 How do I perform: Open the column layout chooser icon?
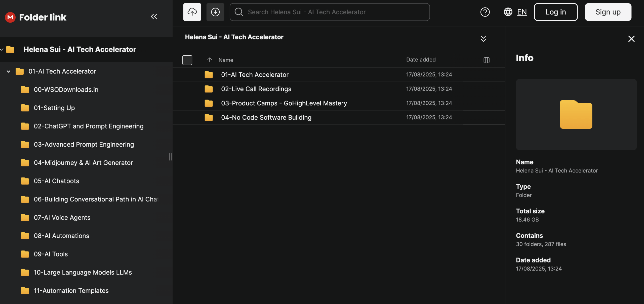486,60
